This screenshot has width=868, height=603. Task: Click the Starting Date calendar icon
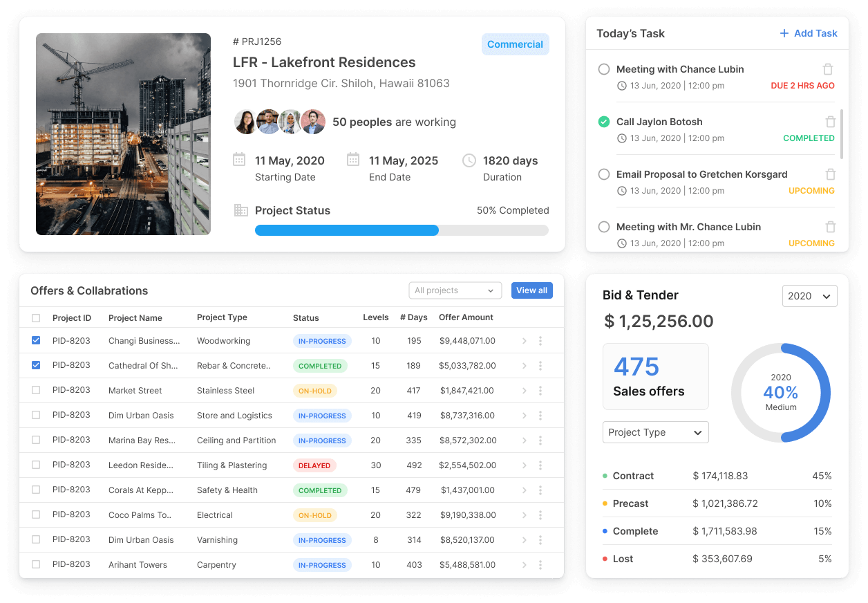point(239,160)
